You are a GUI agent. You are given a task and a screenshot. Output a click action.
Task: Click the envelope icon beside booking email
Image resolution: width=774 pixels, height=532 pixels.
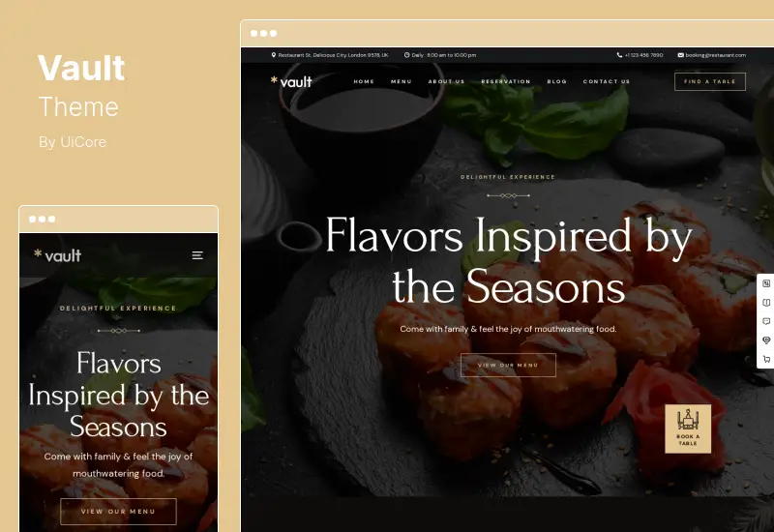click(x=681, y=55)
